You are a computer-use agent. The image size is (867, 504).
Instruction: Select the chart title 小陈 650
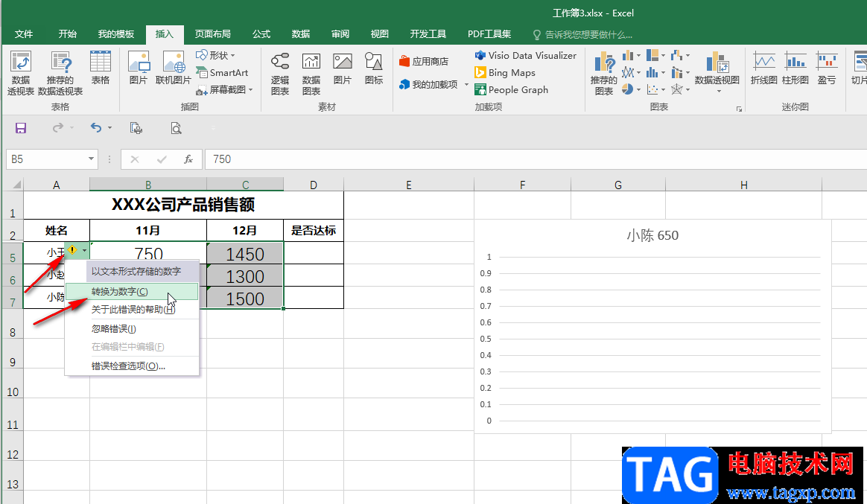[x=652, y=235]
